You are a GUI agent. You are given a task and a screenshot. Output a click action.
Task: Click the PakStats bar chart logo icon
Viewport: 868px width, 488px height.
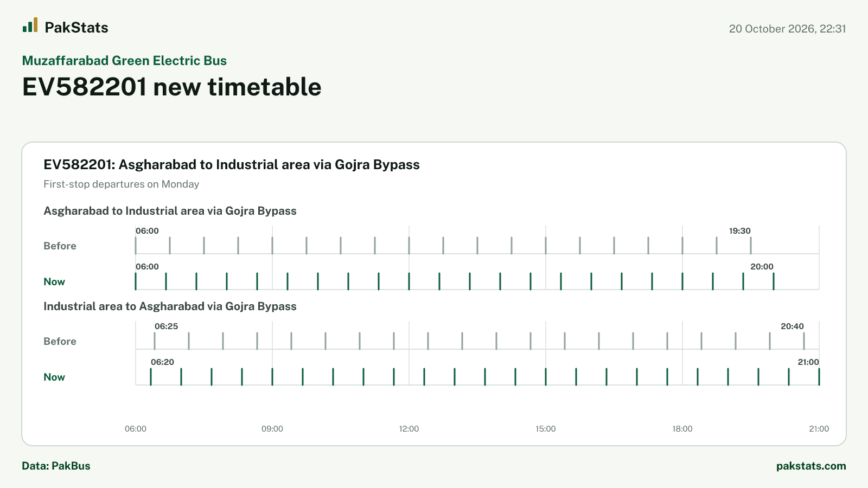point(30,25)
